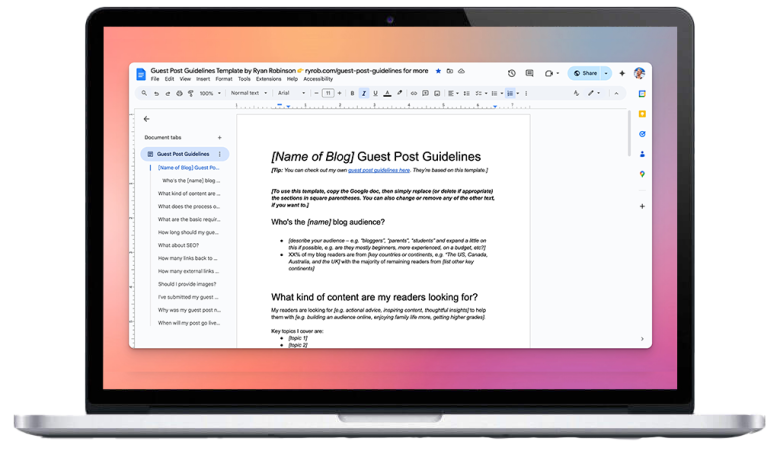
Task: Jump to 'What about SEO?' outline heading
Action: coord(178,244)
